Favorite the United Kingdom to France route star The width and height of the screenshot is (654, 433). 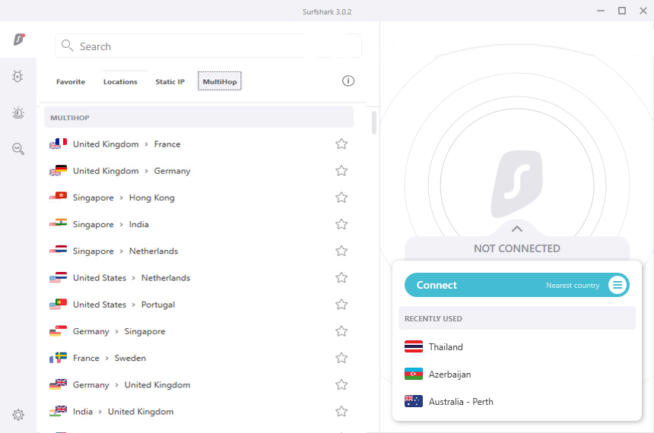pos(342,144)
